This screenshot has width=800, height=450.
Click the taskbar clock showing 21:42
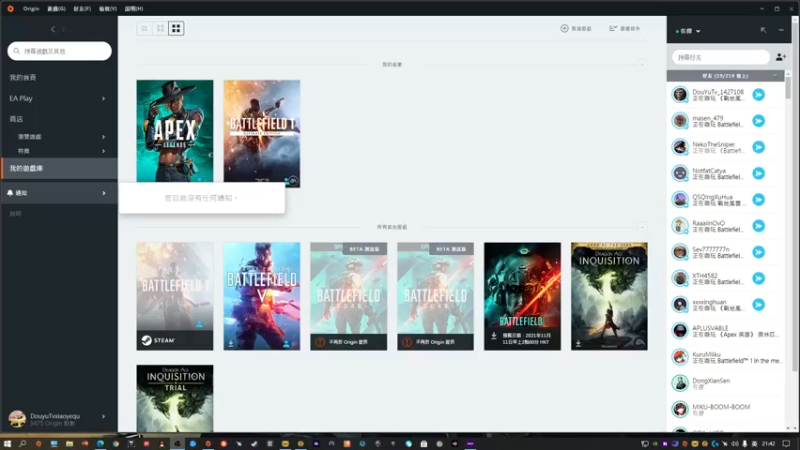[x=768, y=444]
